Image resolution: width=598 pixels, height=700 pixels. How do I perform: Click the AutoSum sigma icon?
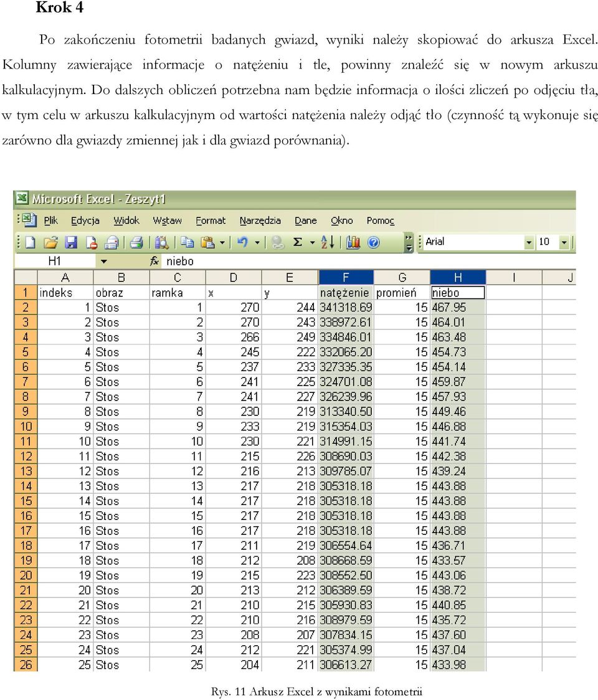click(297, 242)
